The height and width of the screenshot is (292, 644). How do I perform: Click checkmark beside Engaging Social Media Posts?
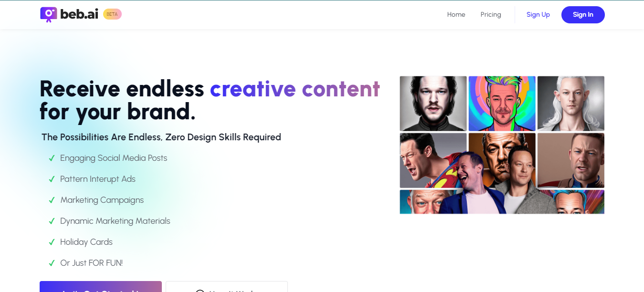click(52, 158)
